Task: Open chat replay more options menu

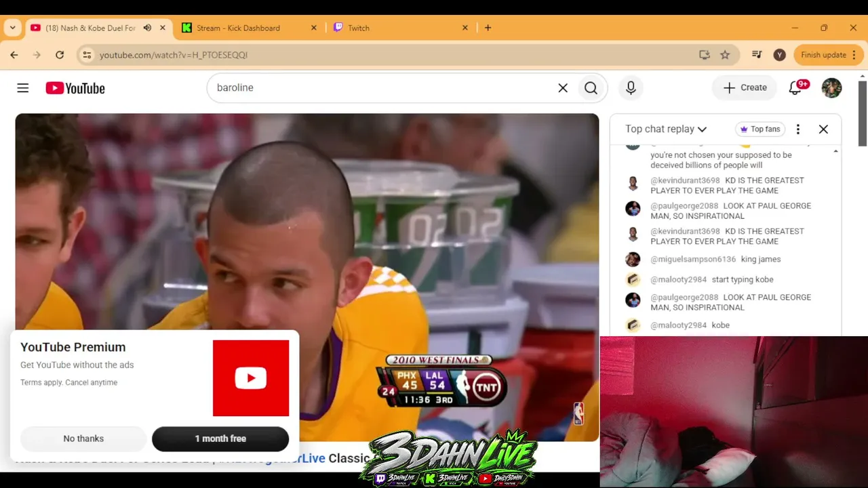Action: [798, 129]
